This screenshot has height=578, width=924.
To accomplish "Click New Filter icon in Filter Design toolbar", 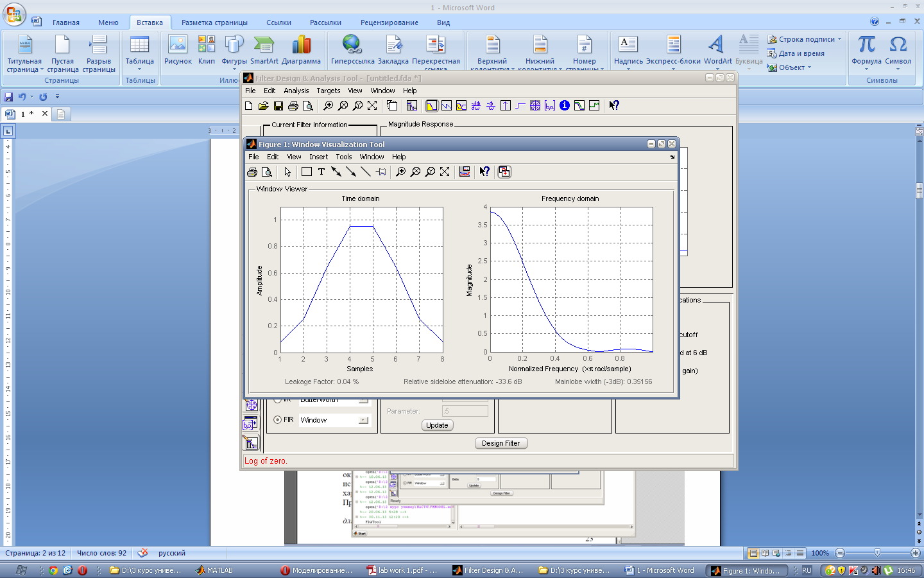I will pos(249,106).
